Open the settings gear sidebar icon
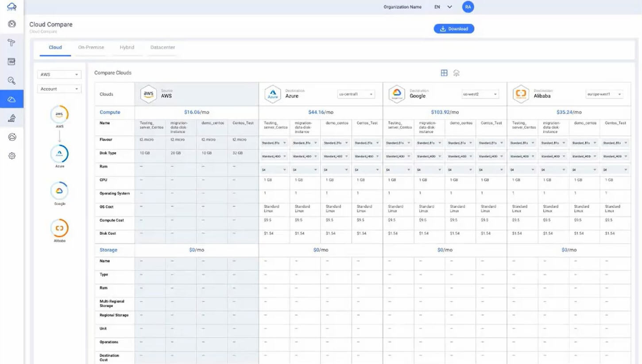The image size is (642, 364). [12, 156]
